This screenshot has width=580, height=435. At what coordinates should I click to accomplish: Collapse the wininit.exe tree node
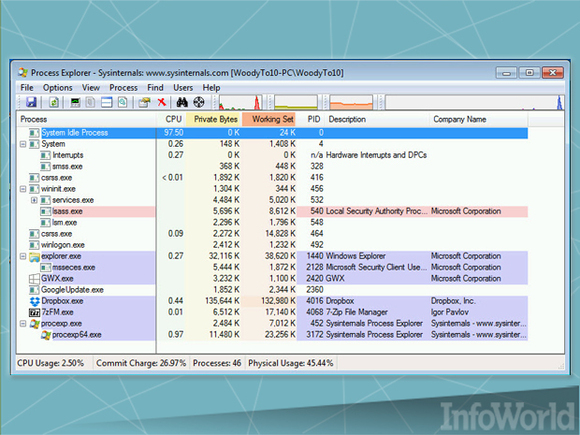point(23,189)
